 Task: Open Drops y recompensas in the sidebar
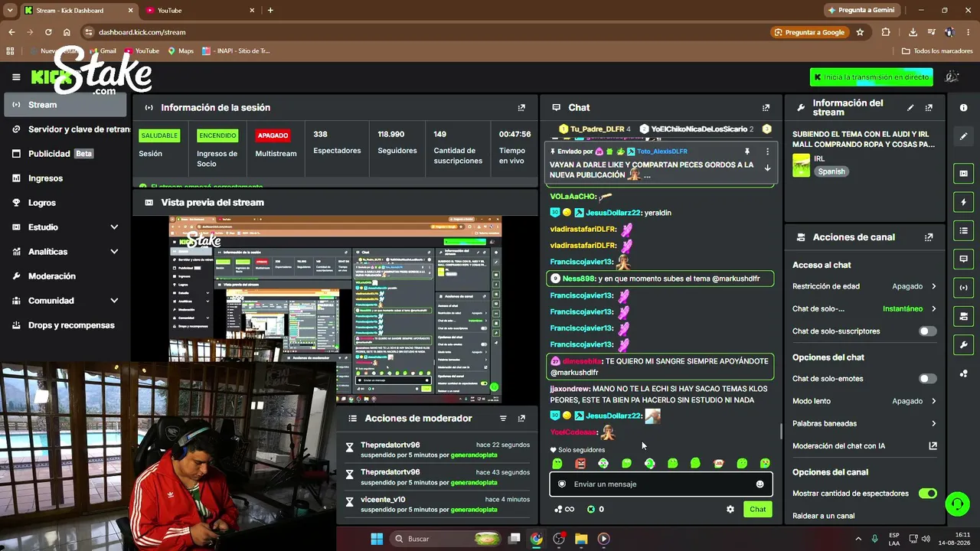(64, 325)
